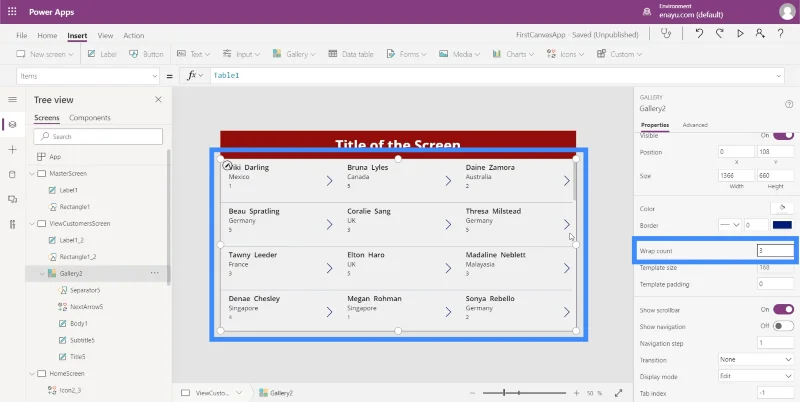Switch to the Advanced properties tab
Image resolution: width=800 pixels, height=402 pixels.
(695, 125)
